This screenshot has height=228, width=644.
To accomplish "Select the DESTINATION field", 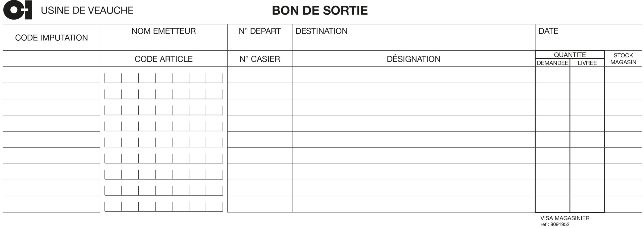I will coord(414,37).
